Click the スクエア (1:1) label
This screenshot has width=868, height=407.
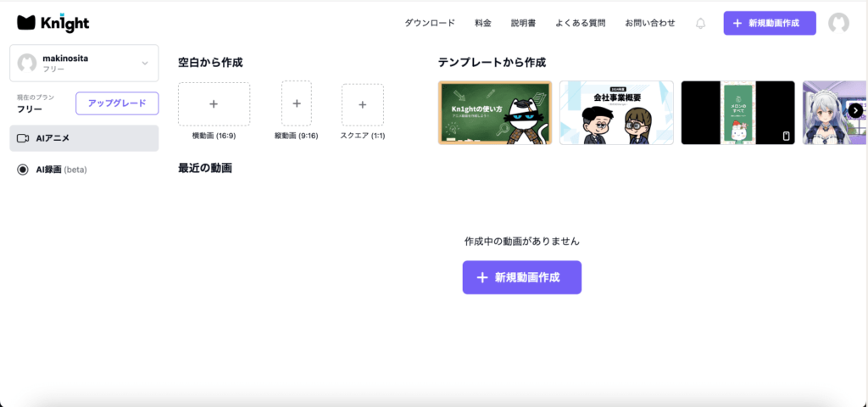pos(363,136)
